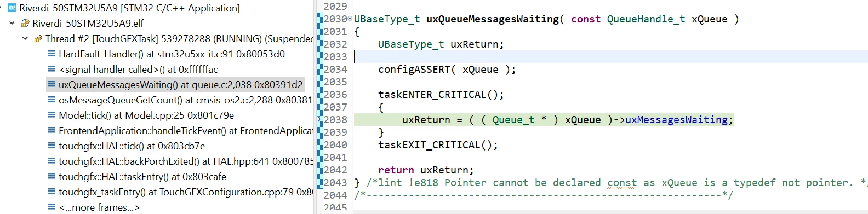Click stack frame icon for uxQueueMessagesWaiting()
Screen dimensions: 868x214
[52, 84]
